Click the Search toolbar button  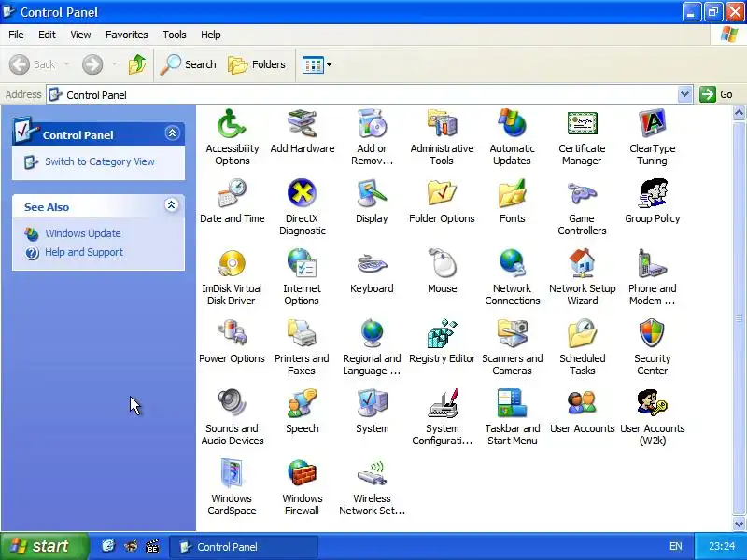(189, 64)
